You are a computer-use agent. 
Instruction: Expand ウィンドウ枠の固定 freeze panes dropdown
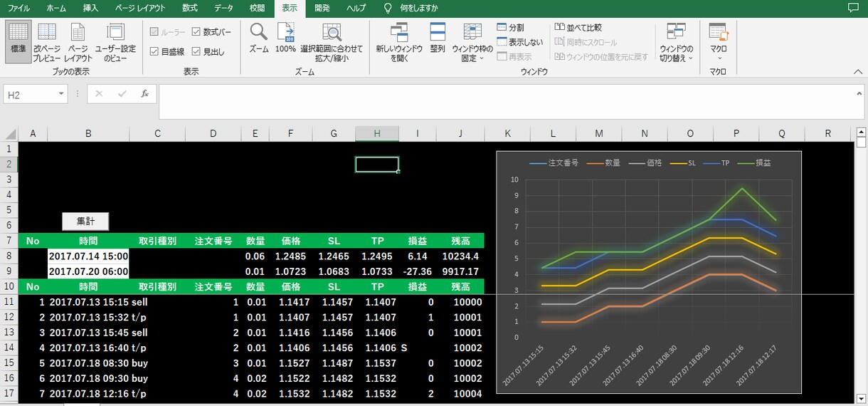click(472, 42)
